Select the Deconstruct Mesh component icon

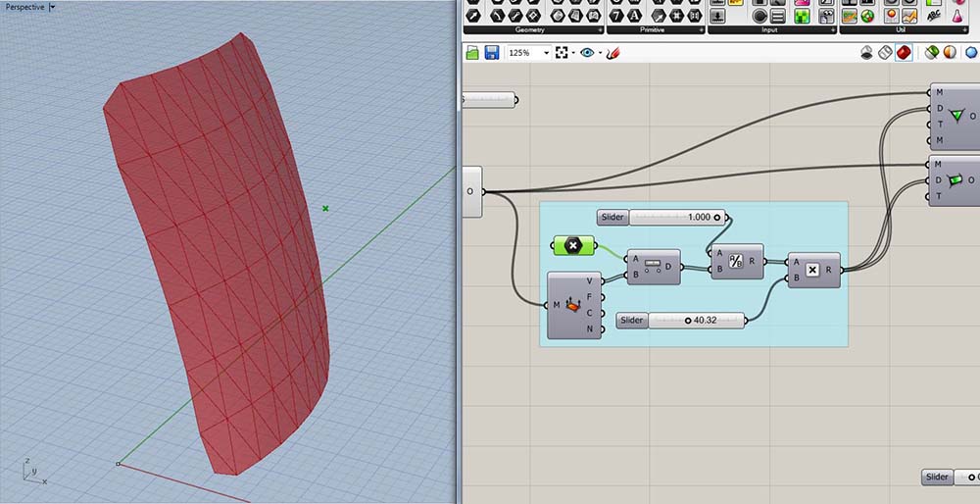coord(573,305)
